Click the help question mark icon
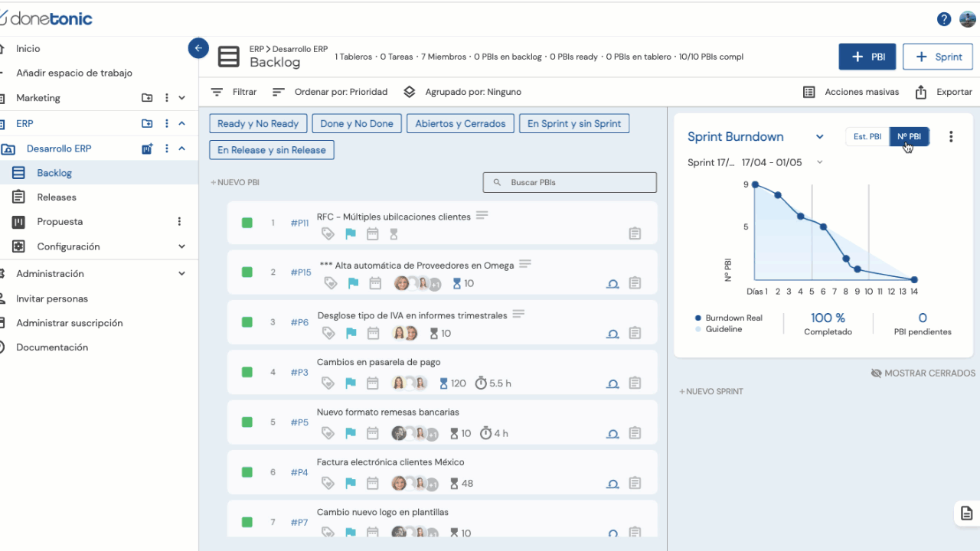Screen dimensions: 980x551 944,19
